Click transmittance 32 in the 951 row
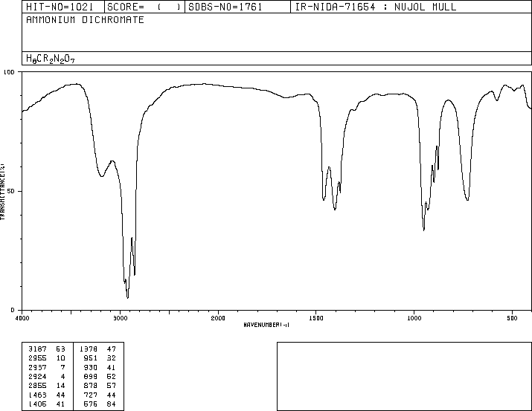532x411 pixels. pos(112,358)
